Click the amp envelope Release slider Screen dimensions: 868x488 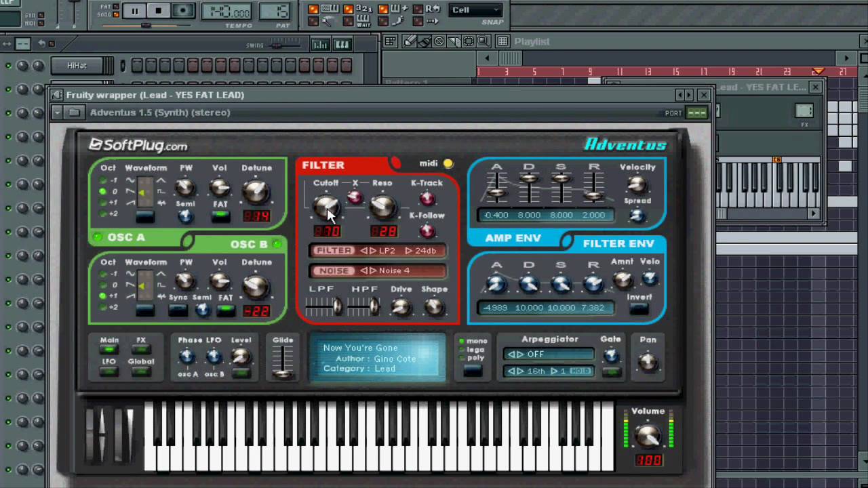click(594, 188)
